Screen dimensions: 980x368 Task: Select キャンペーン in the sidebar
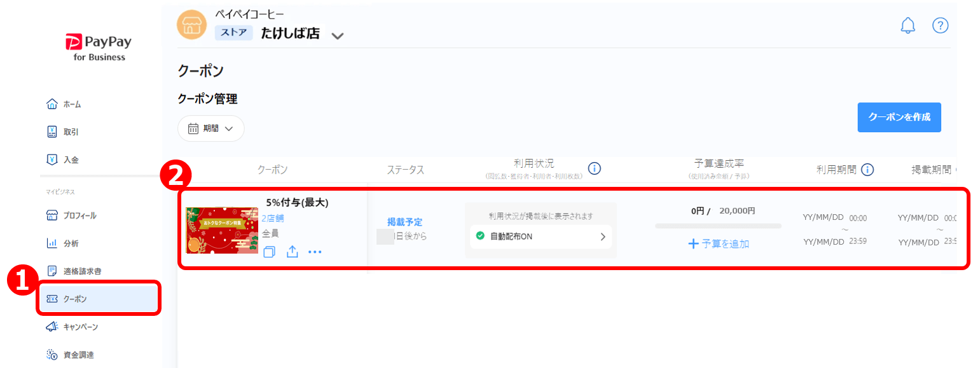point(79,327)
